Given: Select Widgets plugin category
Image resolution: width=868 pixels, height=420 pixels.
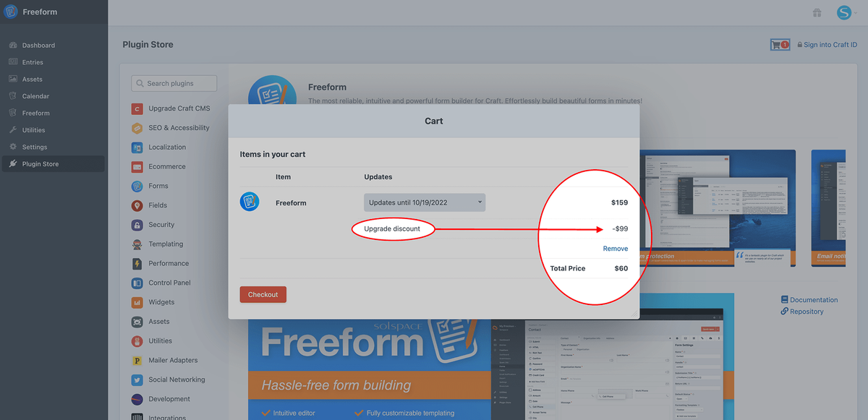Looking at the screenshot, I should pyautogui.click(x=162, y=302).
